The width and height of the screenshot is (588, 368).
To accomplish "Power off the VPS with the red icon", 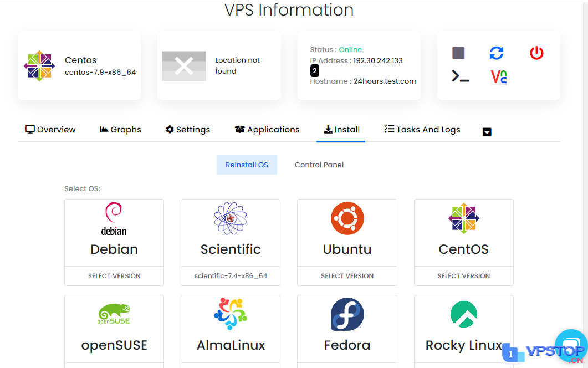I will 536,53.
